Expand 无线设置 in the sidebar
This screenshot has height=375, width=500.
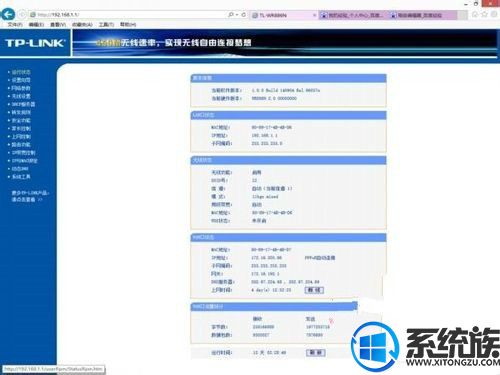pos(21,96)
